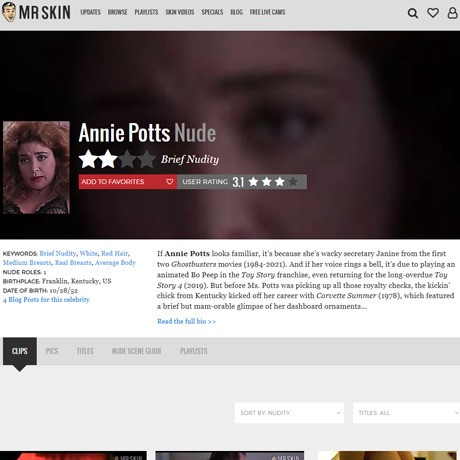Follow the Average Body keyword link
Viewport: 460px width, 460px height.
(115, 263)
